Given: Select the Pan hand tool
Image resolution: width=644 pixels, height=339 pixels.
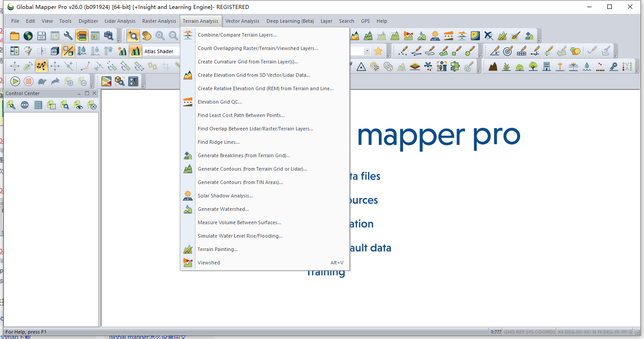Looking at the screenshot, I should (x=146, y=36).
